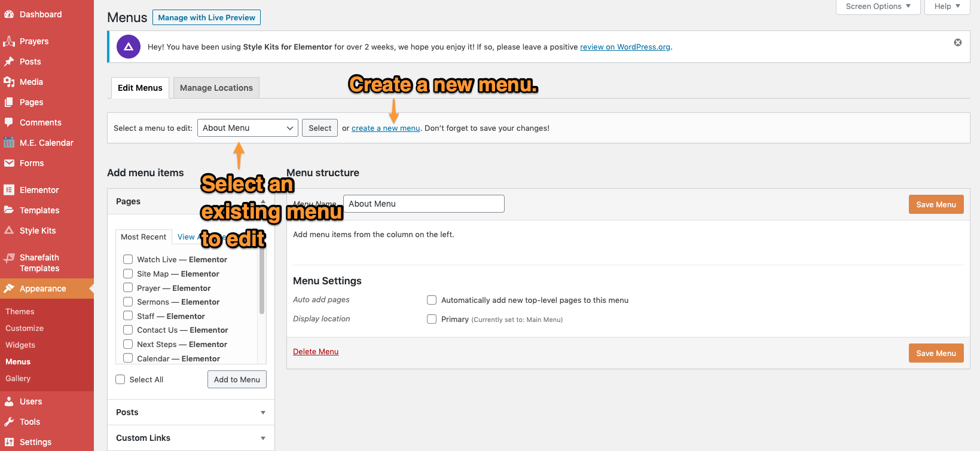
Task: Click the Elementor icon in sidebar
Action: click(9, 190)
